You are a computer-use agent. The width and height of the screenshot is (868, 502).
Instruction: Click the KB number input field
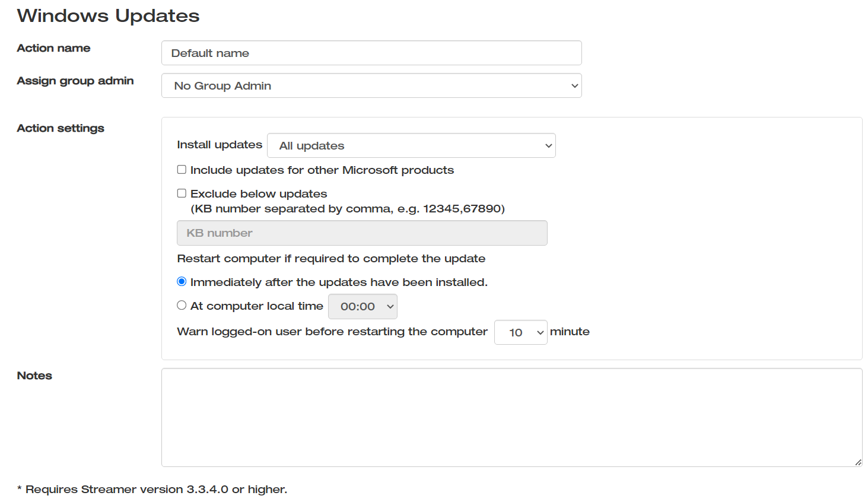coord(362,233)
